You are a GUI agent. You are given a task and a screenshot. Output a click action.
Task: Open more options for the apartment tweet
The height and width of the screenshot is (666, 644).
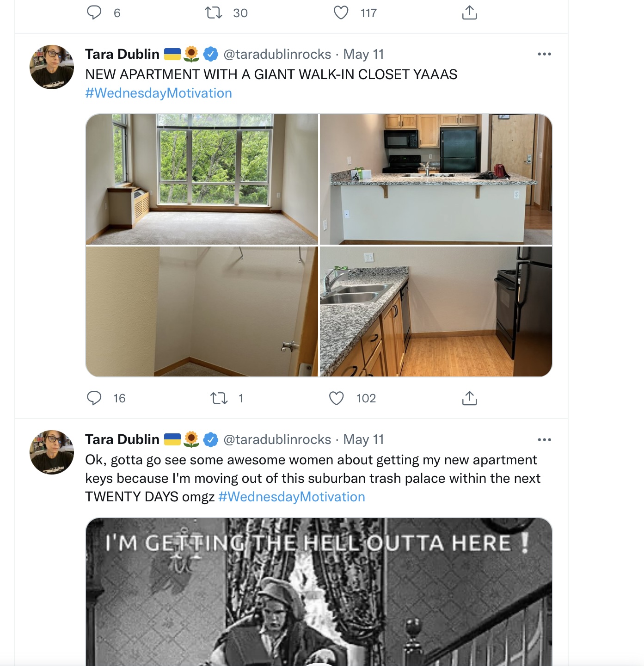click(545, 54)
